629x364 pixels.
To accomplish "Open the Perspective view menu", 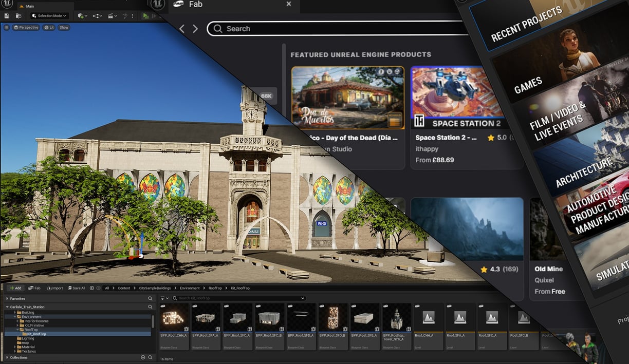I will click(26, 27).
